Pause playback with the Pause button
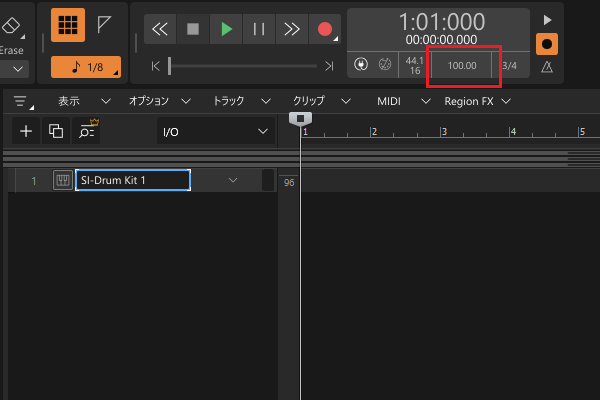This screenshot has width=600, height=400. coord(258,29)
